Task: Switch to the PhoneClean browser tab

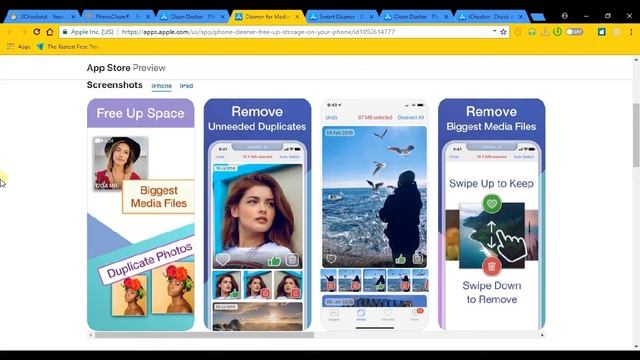Action: click(118, 17)
